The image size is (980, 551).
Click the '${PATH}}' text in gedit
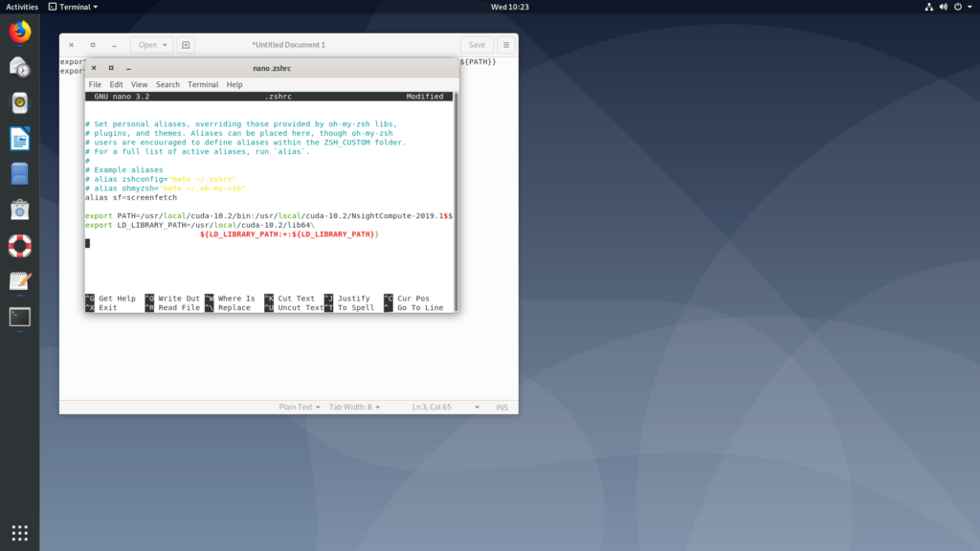click(479, 62)
